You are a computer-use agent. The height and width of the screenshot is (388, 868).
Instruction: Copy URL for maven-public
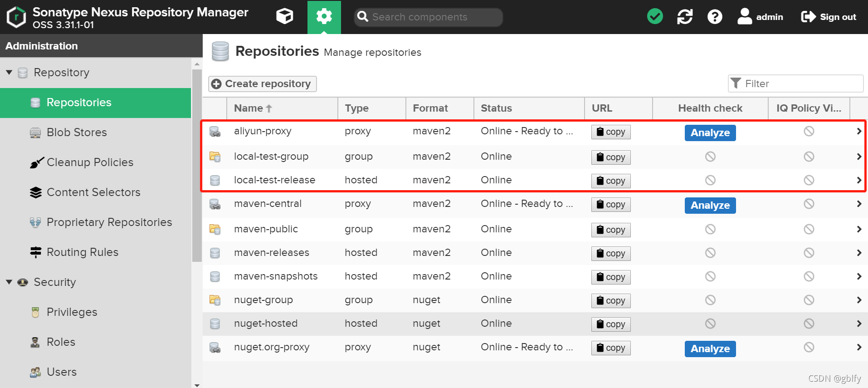[x=611, y=230]
